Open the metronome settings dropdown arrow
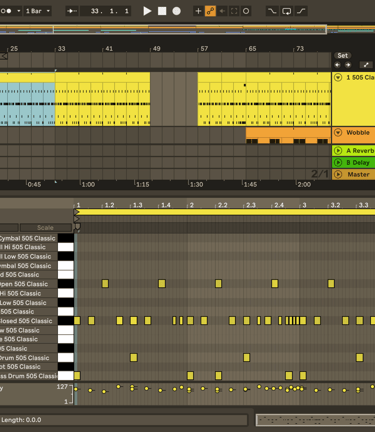The width and height of the screenshot is (375, 432). tap(19, 11)
